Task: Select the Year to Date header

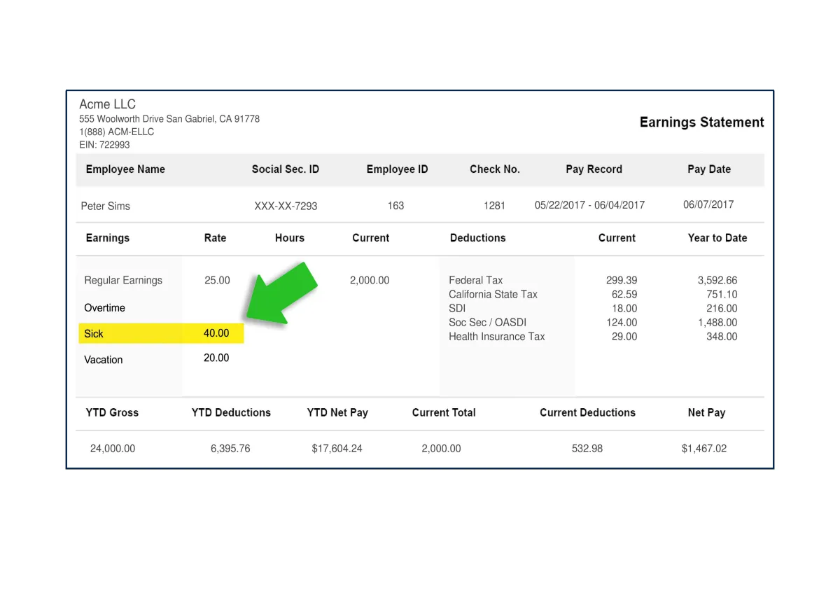Action: click(x=717, y=238)
